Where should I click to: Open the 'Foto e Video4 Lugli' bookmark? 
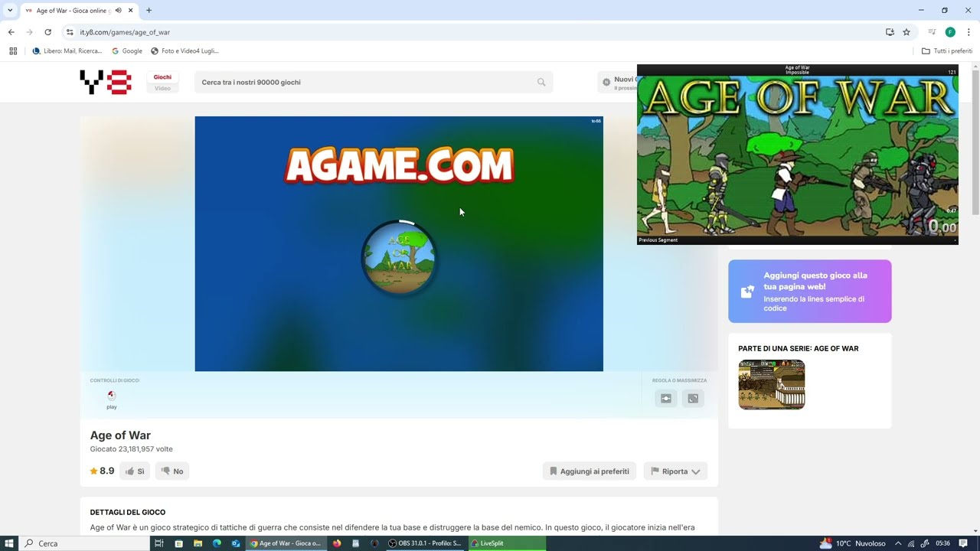(185, 51)
